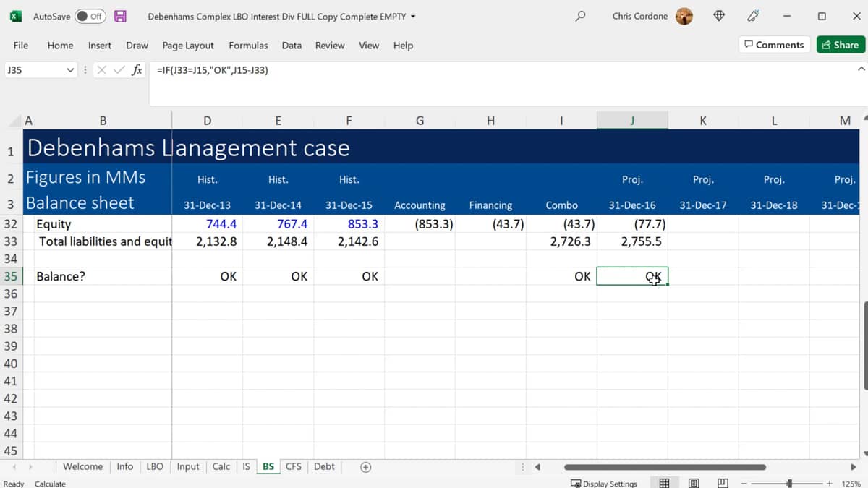The image size is (868, 488).
Task: Select total value 2,726.3 cell
Action: [x=562, y=241]
